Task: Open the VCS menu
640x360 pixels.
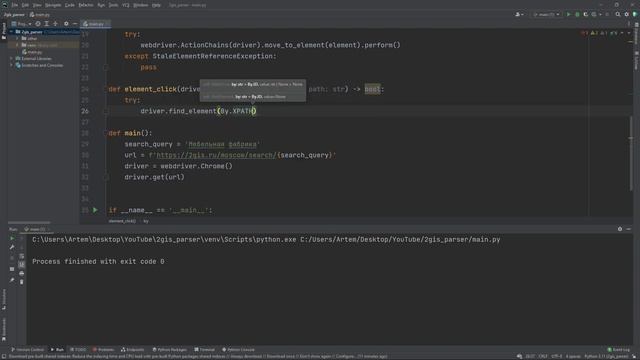Action: [x=126, y=5]
